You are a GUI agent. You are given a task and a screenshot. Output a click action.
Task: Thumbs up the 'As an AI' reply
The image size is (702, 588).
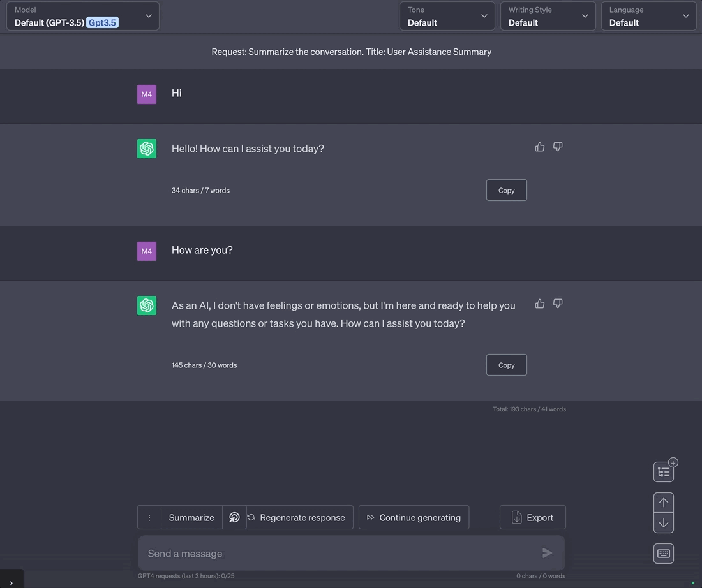point(539,304)
